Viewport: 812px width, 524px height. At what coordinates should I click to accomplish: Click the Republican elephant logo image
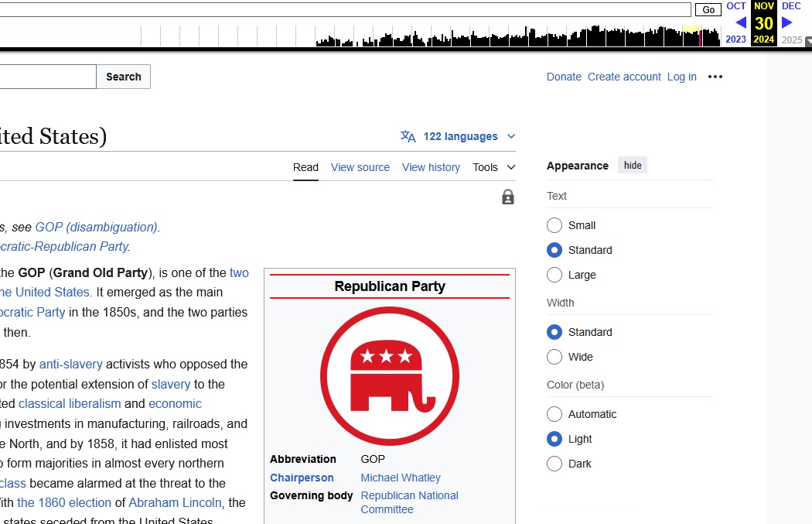tap(390, 375)
